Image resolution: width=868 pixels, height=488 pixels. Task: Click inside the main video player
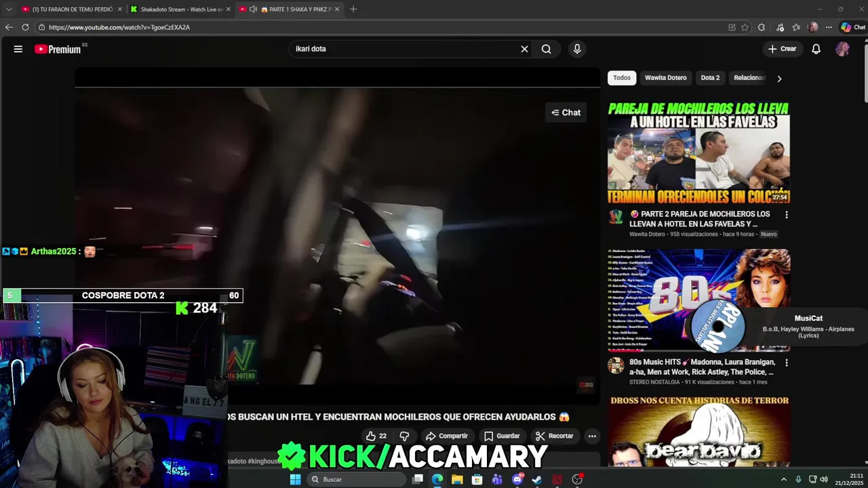338,237
